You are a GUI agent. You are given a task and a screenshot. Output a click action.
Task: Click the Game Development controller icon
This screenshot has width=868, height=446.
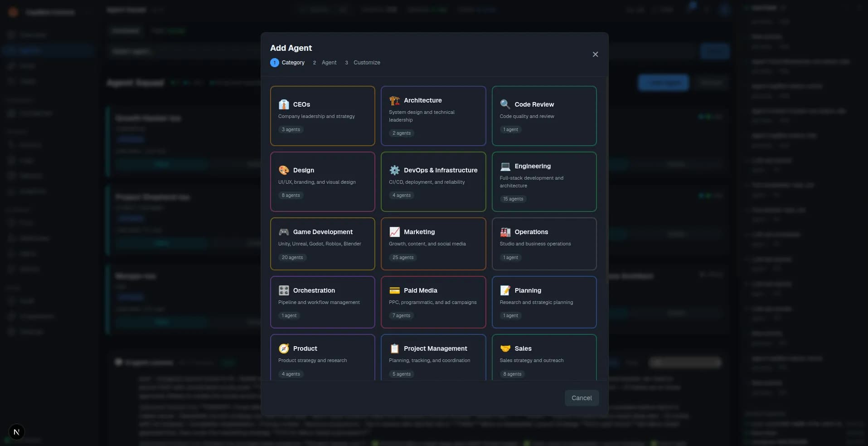click(284, 232)
